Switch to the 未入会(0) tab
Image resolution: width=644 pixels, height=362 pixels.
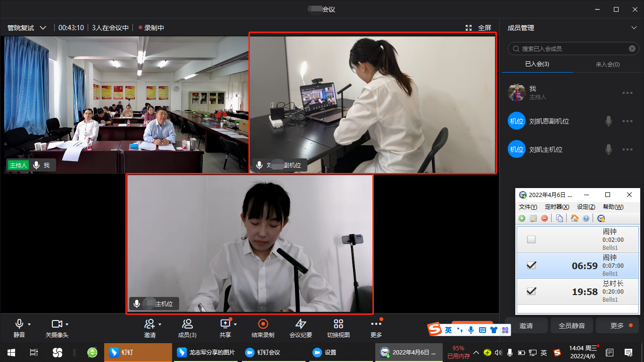pyautogui.click(x=608, y=64)
